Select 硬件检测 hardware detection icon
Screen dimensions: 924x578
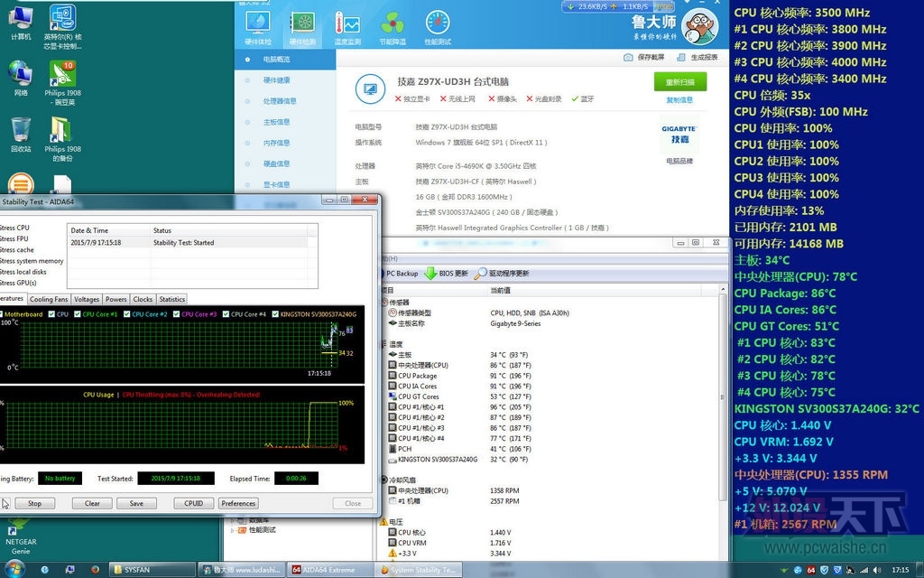302,28
